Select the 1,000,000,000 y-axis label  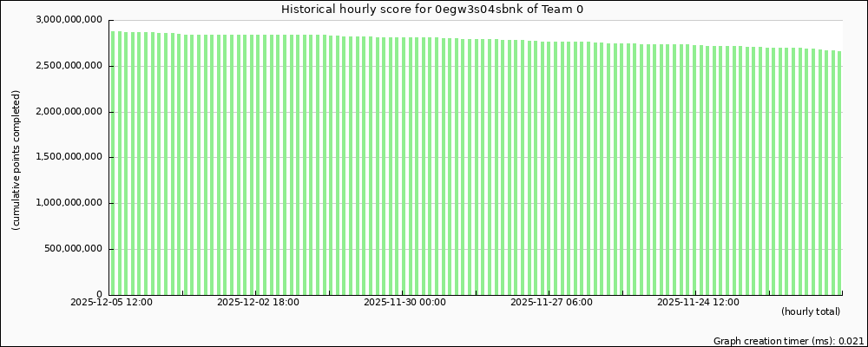[x=69, y=203]
